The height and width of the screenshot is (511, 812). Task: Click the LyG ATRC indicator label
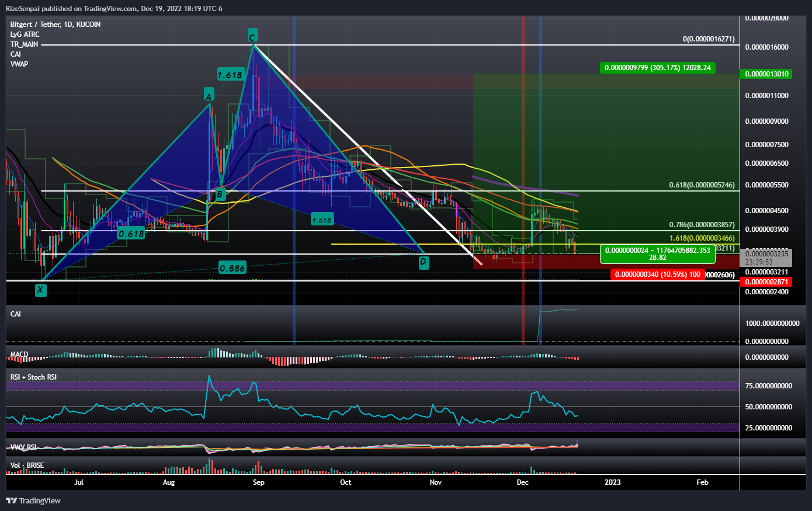[25, 34]
